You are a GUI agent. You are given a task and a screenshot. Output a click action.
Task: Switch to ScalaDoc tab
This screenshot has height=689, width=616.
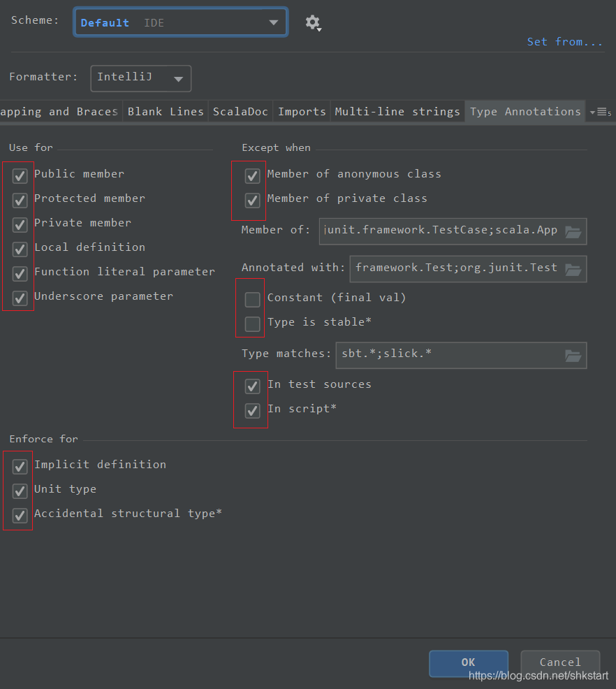pyautogui.click(x=240, y=112)
